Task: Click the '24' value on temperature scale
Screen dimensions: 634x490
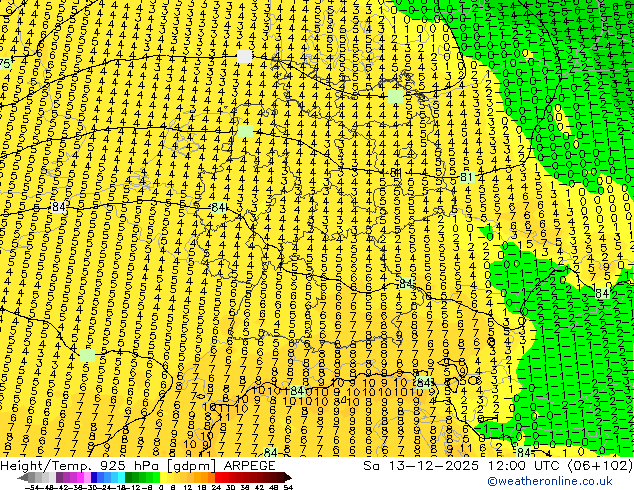Action: (x=216, y=487)
